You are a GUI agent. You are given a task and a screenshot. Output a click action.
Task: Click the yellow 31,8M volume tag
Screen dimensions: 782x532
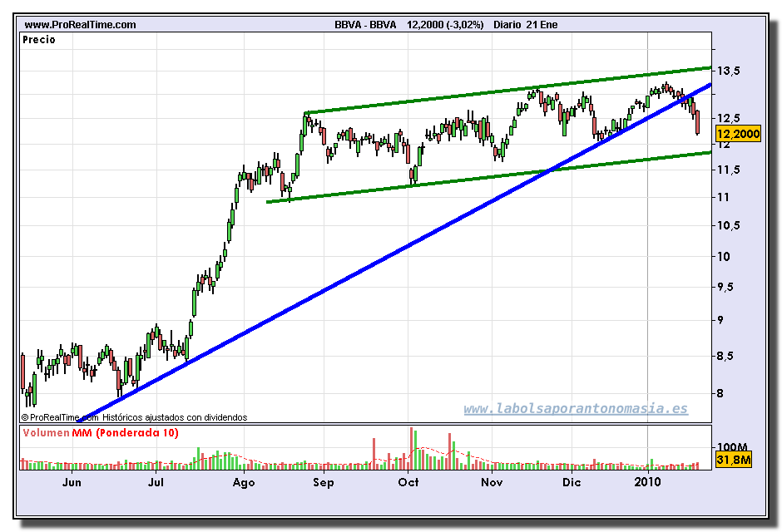(x=733, y=460)
